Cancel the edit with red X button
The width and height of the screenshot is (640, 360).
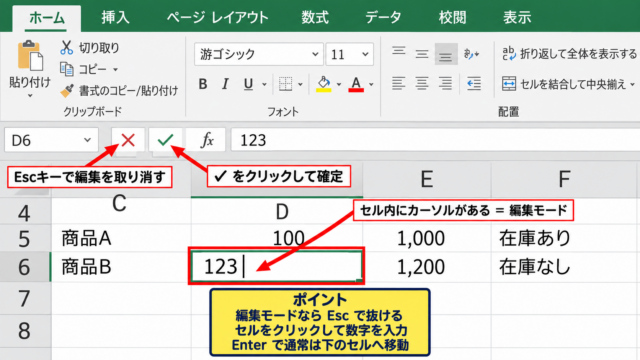[128, 140]
